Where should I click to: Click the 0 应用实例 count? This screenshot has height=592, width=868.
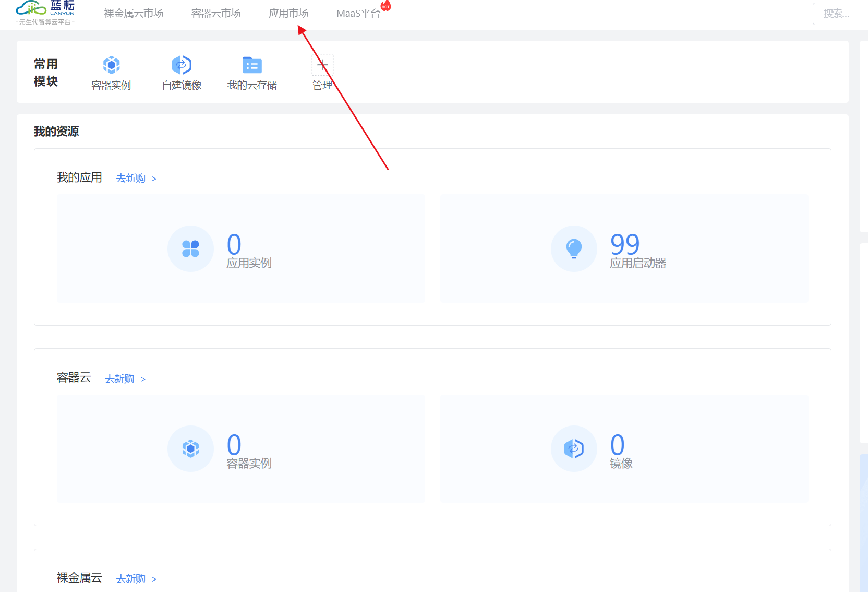pyautogui.click(x=234, y=244)
